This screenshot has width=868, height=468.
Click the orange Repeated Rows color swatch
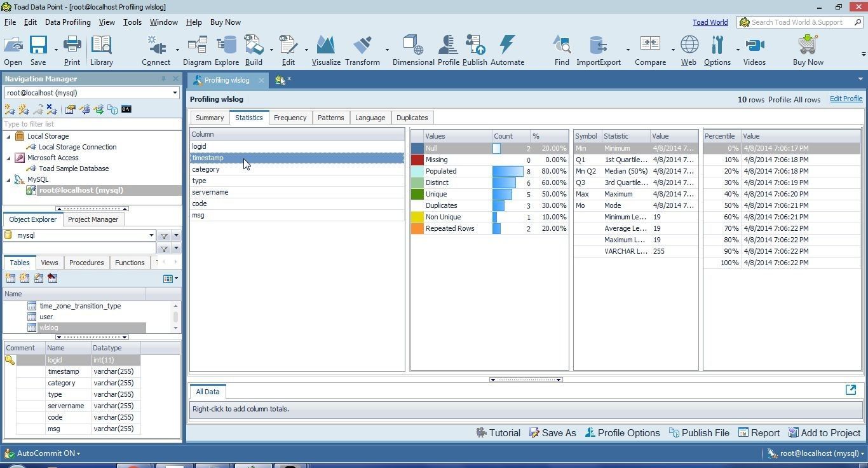pyautogui.click(x=417, y=228)
